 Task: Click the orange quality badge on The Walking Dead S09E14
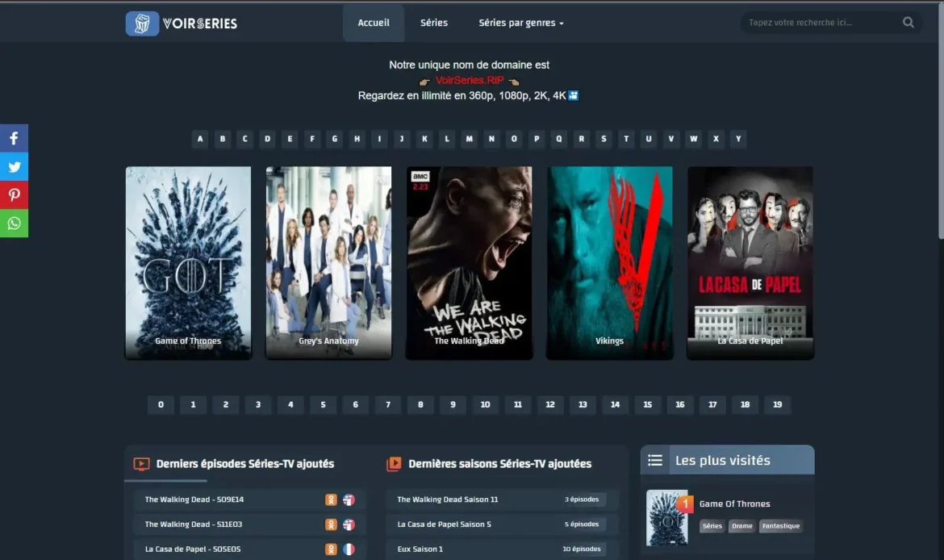click(x=330, y=499)
